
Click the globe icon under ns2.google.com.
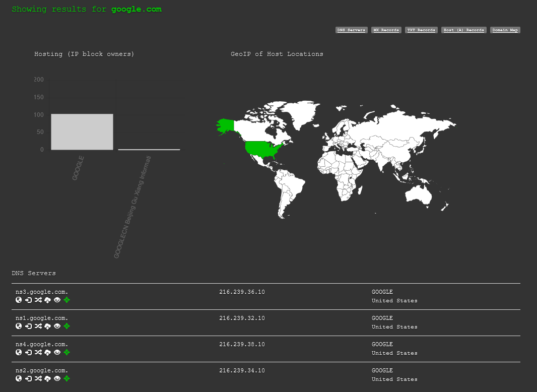coord(19,378)
